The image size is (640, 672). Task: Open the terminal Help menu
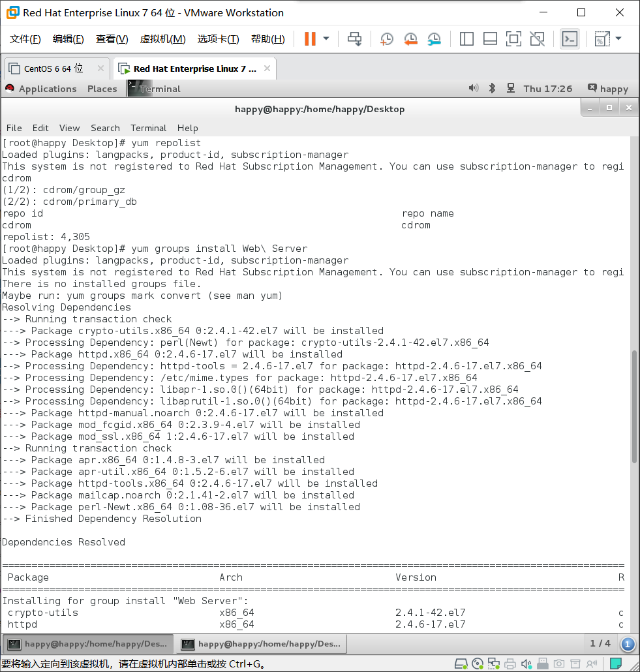click(188, 128)
